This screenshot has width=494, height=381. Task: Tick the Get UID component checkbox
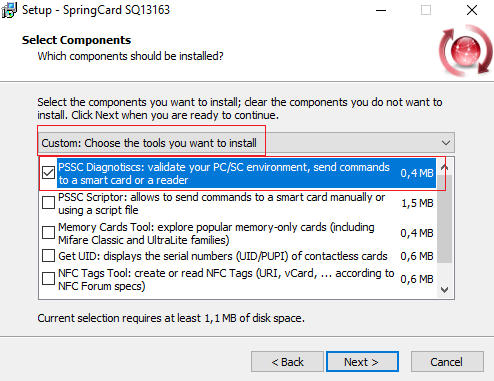48,256
